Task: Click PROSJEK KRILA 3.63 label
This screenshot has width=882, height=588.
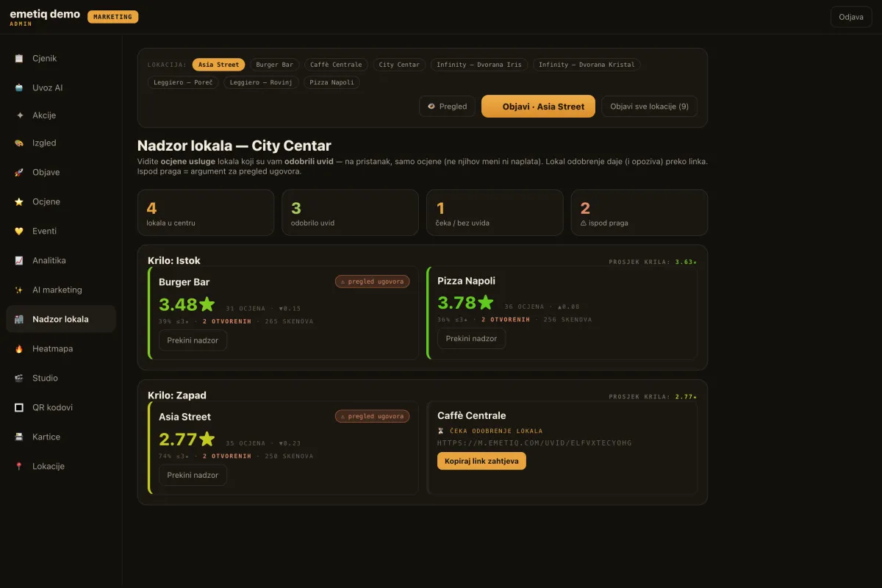Action: [653, 262]
